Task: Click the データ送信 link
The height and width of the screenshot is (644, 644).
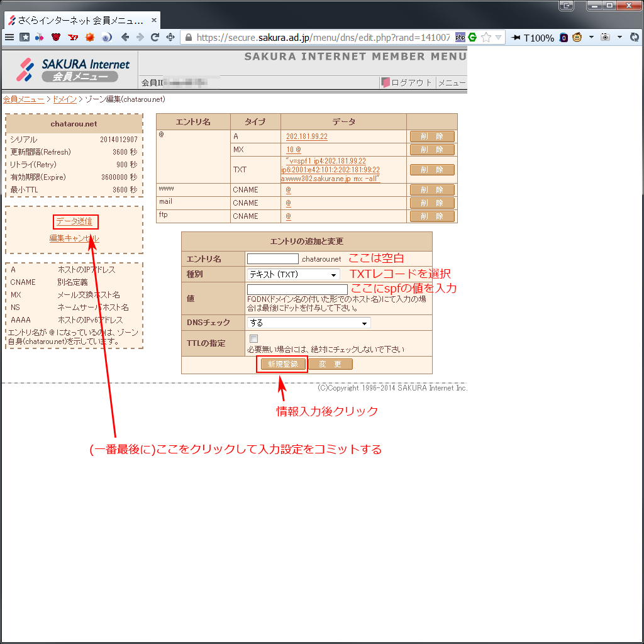Action: tap(74, 221)
